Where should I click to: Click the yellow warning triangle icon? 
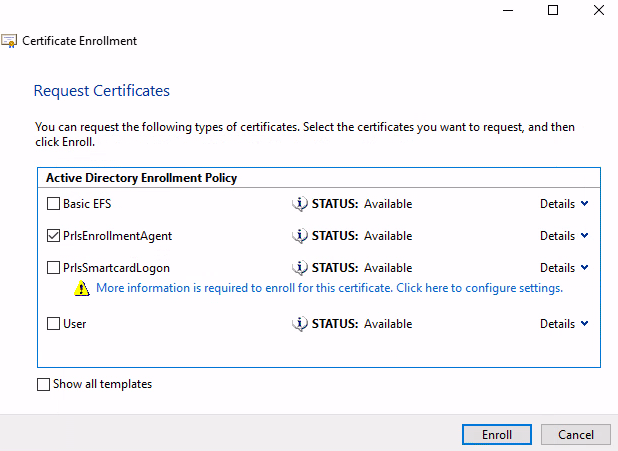click(81, 289)
